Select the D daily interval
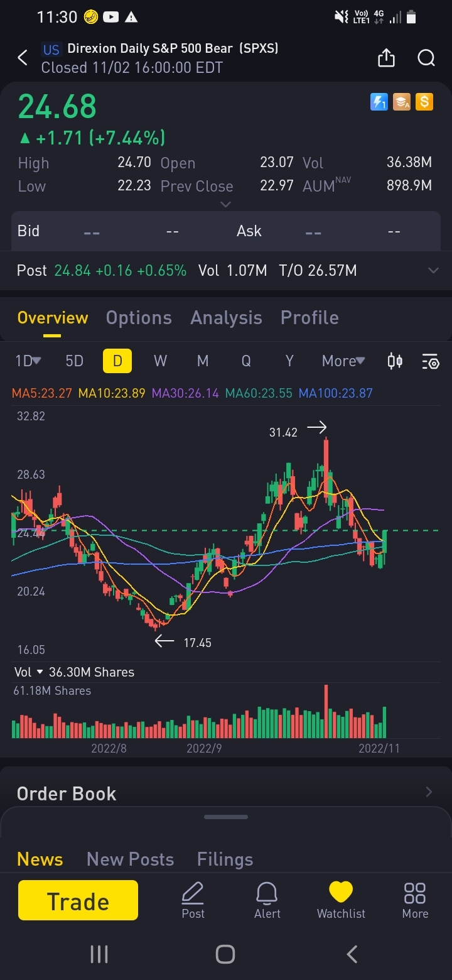This screenshot has width=452, height=980. 117,361
